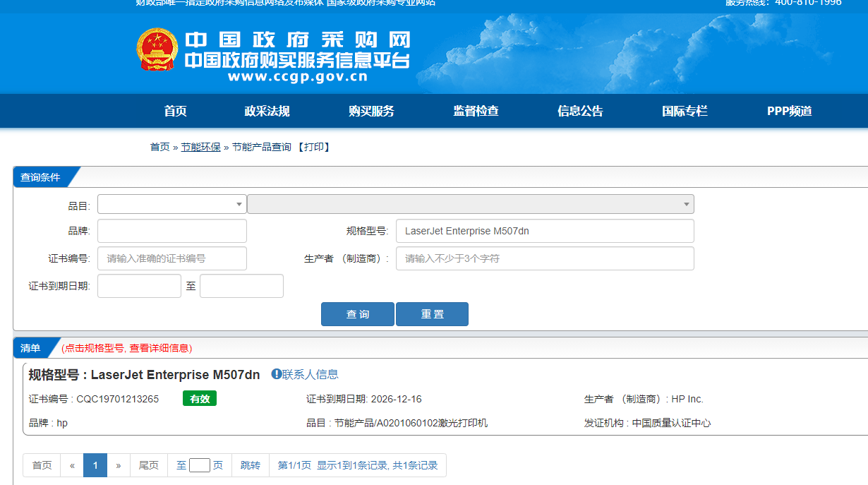Click the 【打印】 print link
Image resolution: width=868 pixels, height=485 pixels.
click(x=313, y=147)
